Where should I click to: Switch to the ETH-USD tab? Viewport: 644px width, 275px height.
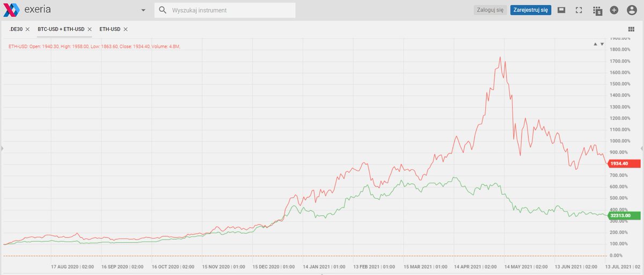point(109,29)
